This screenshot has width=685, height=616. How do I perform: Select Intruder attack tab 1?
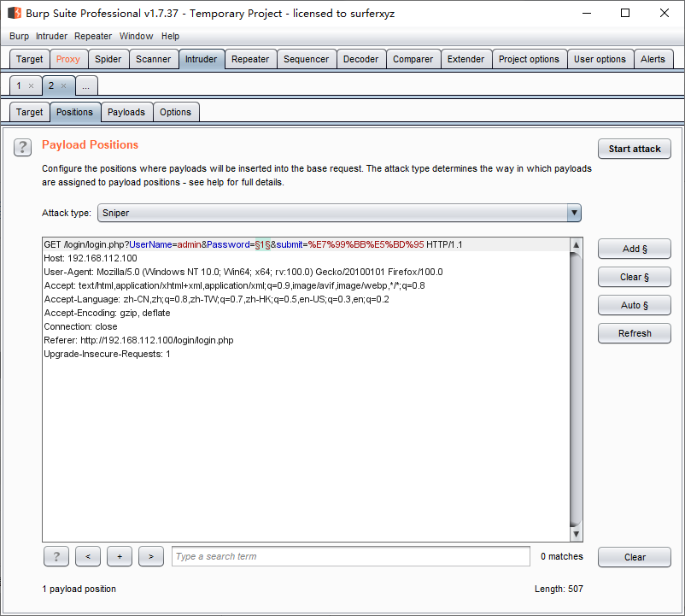click(19, 85)
